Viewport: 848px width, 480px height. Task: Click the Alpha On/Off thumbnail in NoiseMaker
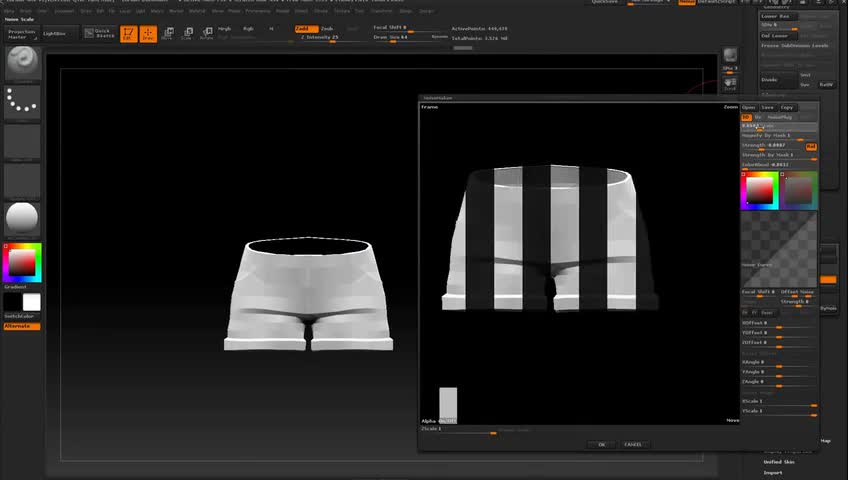pos(448,405)
